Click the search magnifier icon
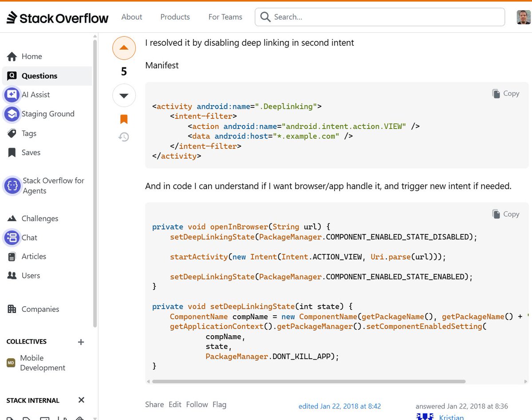Viewport: 532px width, 420px height. 265,17
